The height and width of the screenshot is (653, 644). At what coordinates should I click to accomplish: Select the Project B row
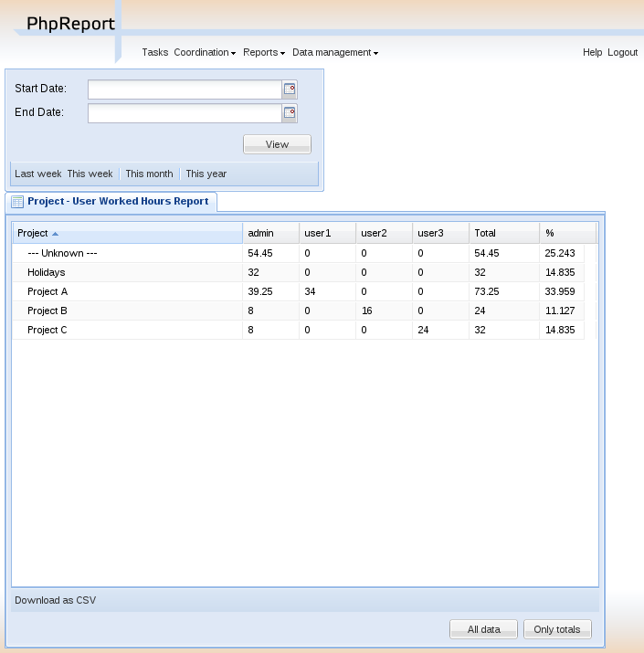click(299, 311)
